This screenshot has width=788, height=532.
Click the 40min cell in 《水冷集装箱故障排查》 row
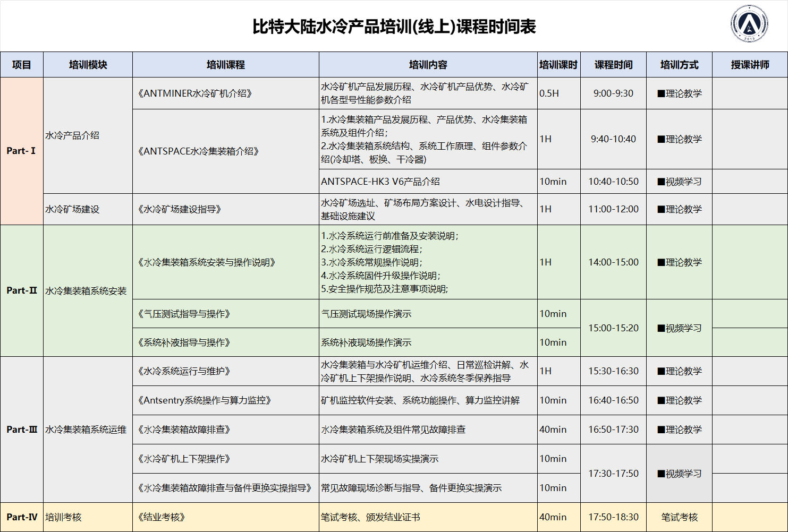click(x=559, y=430)
